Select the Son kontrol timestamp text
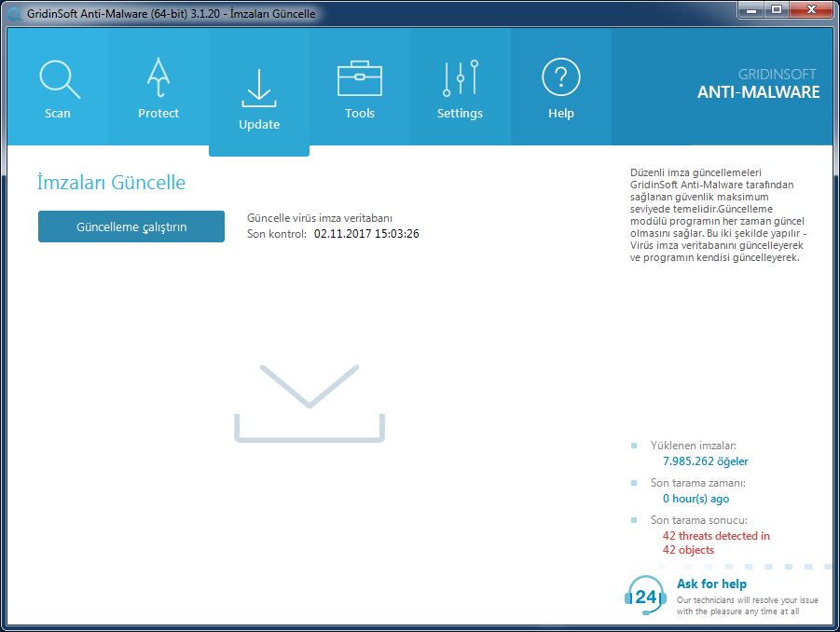 pyautogui.click(x=331, y=234)
